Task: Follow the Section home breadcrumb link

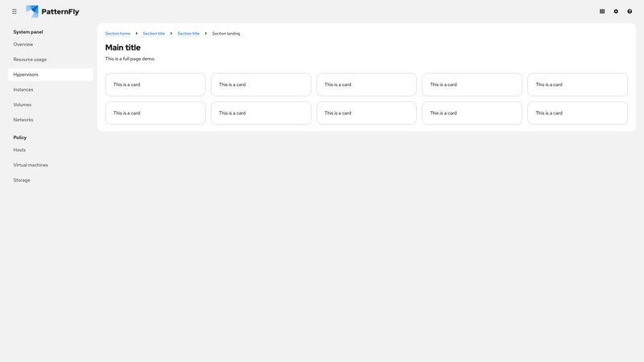Action: pyautogui.click(x=118, y=34)
